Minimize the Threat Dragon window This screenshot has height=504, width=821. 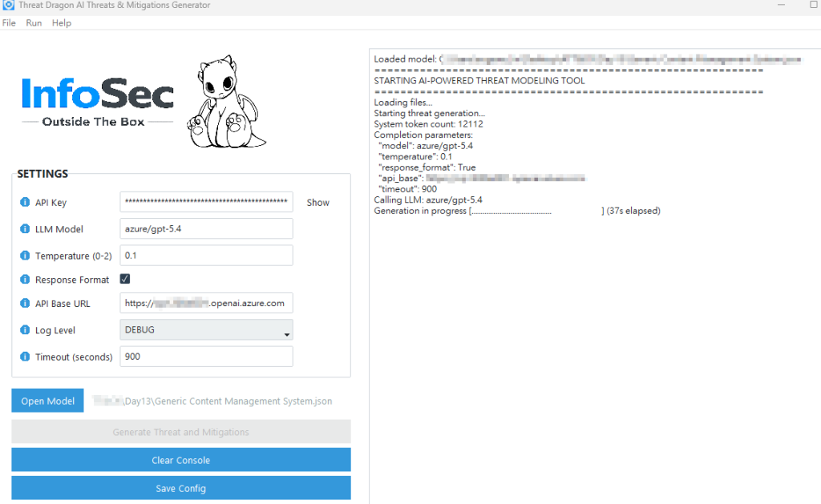pos(781,5)
